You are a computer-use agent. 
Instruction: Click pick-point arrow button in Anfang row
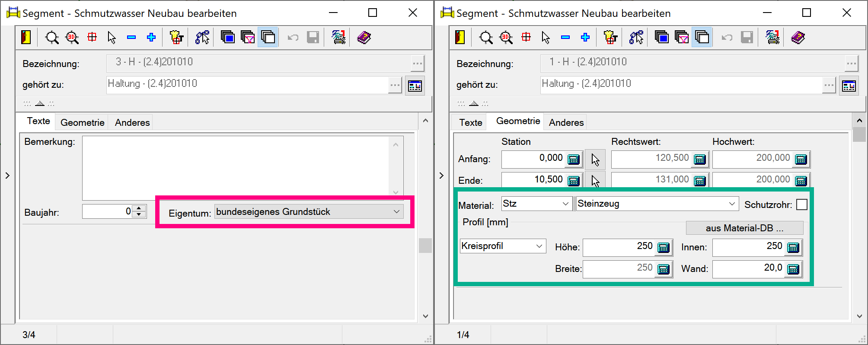point(595,160)
